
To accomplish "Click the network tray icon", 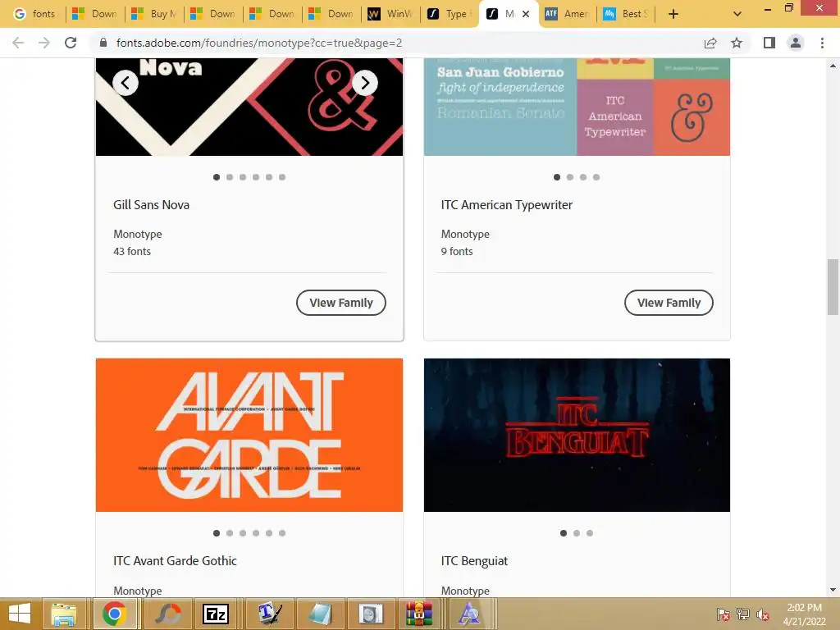I will point(743,614).
